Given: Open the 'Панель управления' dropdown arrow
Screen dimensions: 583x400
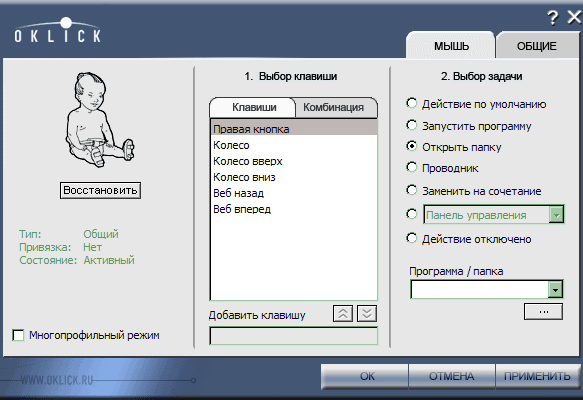Looking at the screenshot, I should pos(556,214).
